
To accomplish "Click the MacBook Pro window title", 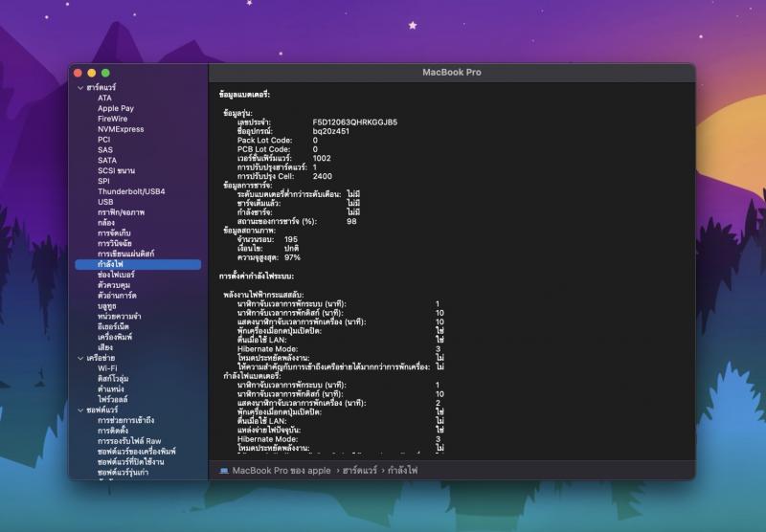I will pyautogui.click(x=452, y=72).
